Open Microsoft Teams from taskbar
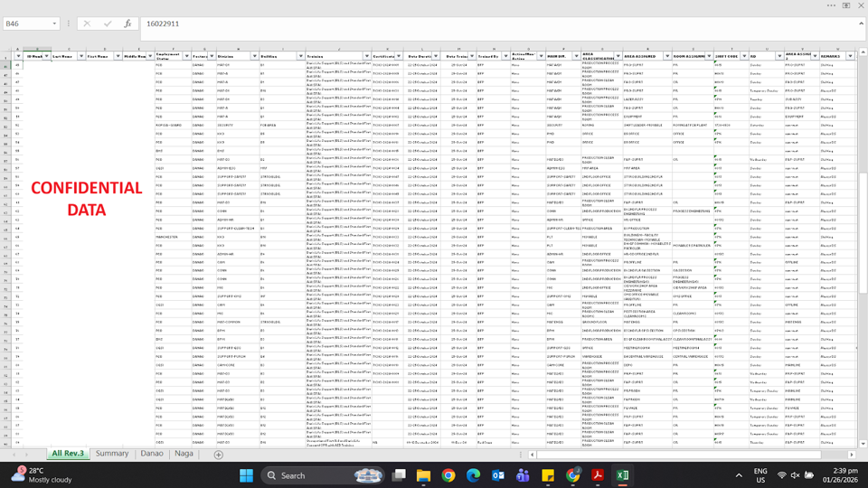 523,475
